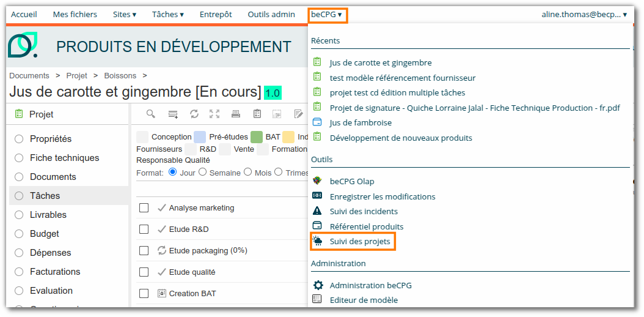Tick the Etude qualité checkbox
This screenshot has width=644, height=317.
tap(144, 272)
